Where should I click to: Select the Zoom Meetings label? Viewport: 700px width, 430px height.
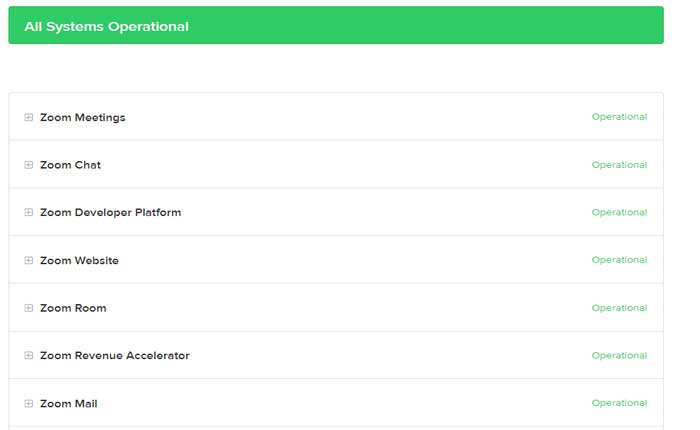coord(82,117)
